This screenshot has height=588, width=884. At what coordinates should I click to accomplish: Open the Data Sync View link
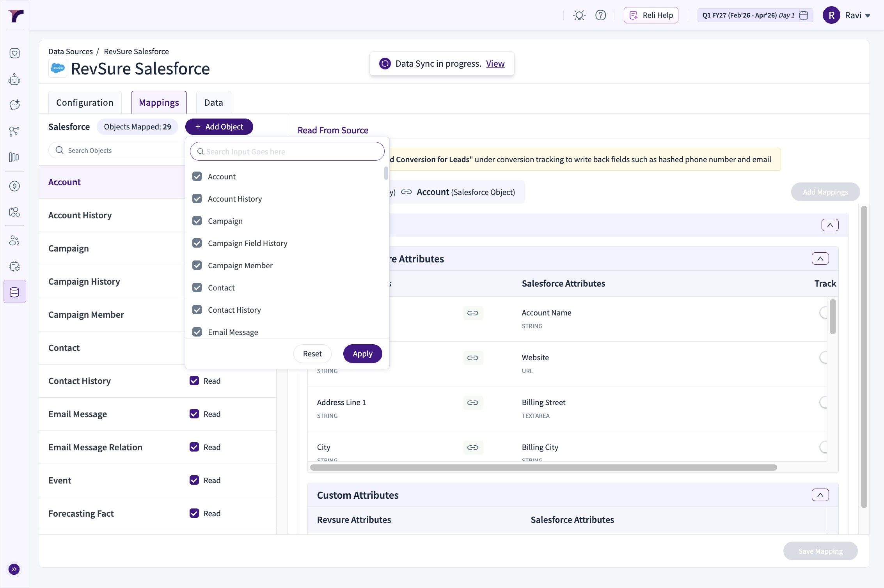495,64
